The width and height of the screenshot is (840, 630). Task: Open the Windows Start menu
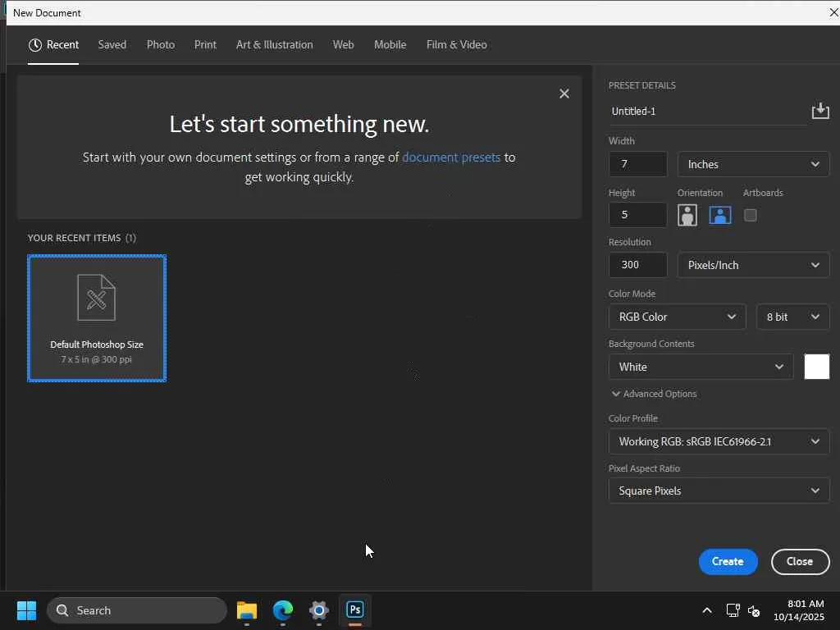click(26, 610)
